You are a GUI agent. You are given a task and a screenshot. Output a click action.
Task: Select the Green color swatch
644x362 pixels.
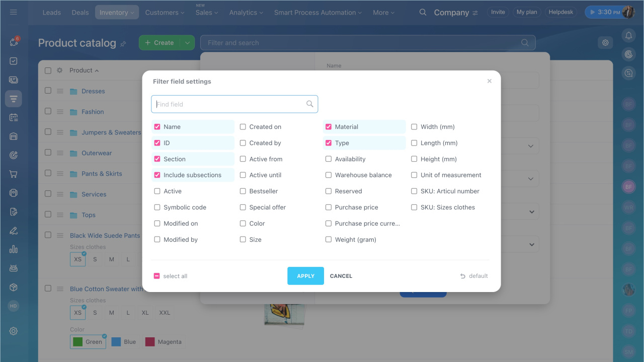(x=88, y=342)
